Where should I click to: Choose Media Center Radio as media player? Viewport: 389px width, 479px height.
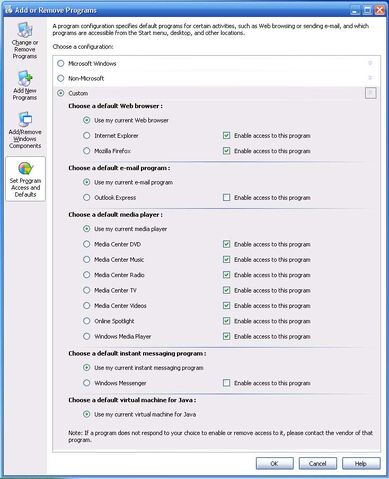coord(87,275)
